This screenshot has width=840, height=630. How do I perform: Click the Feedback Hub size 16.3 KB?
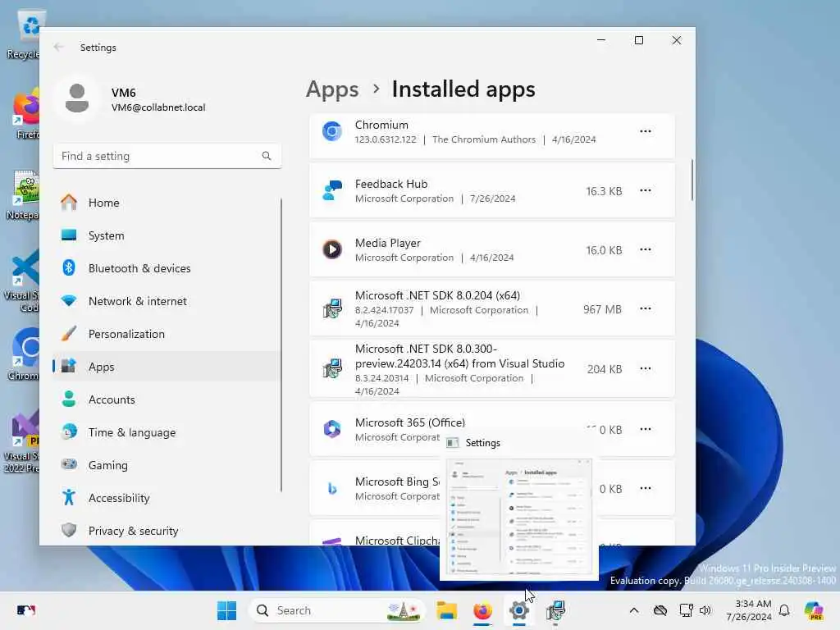coord(604,191)
